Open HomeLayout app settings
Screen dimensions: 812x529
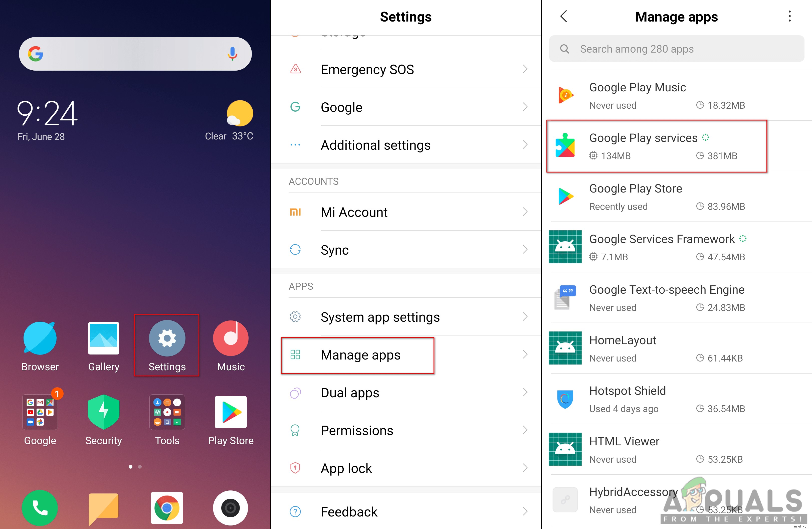click(679, 350)
